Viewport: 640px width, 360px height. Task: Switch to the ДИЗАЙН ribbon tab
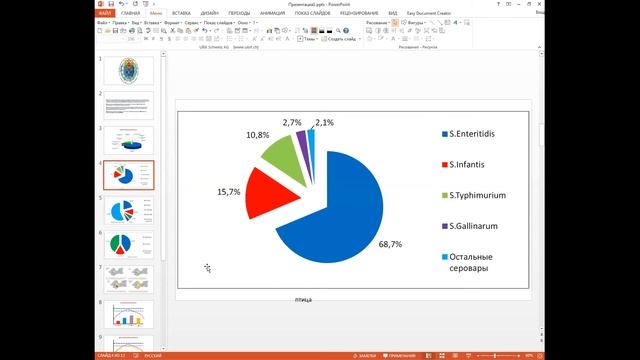pos(209,13)
